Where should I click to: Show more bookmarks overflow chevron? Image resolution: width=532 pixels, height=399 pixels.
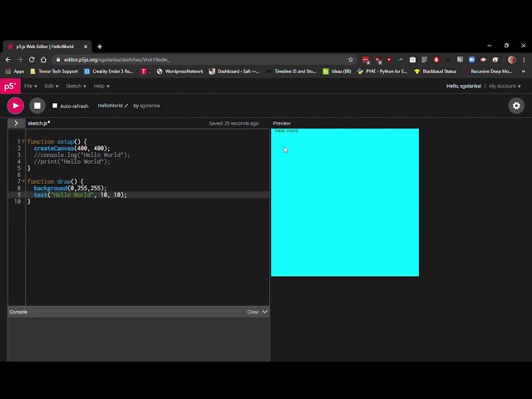(523, 71)
